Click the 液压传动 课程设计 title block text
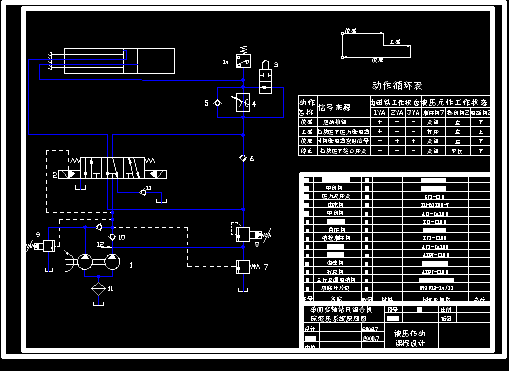Screen dimensions: 510x372 [410, 338]
